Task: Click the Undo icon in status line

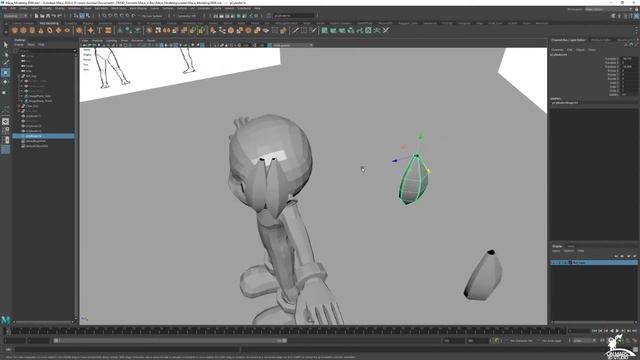Action: point(53,16)
